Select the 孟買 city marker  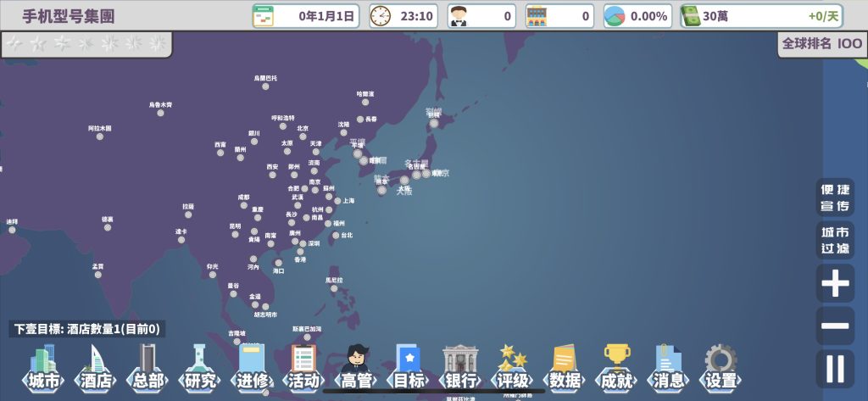tap(98, 275)
